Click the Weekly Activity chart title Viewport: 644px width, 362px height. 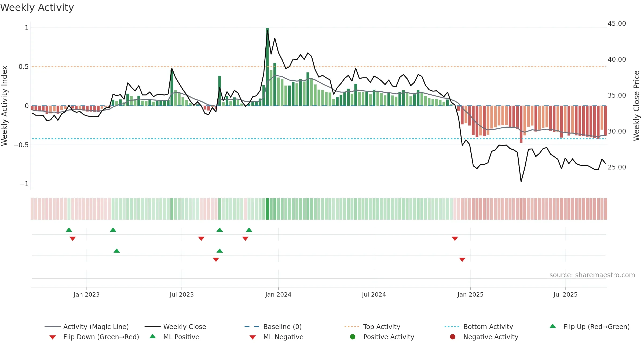point(37,8)
